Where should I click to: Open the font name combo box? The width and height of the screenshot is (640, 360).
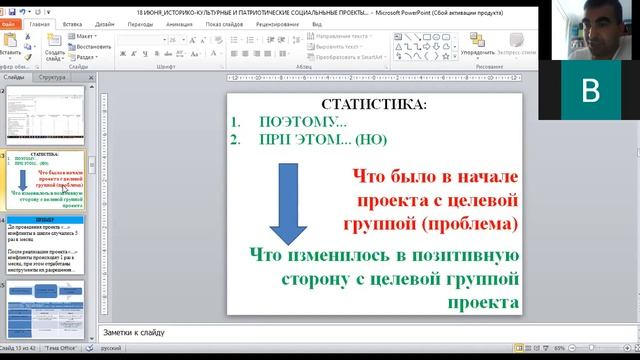click(142, 40)
